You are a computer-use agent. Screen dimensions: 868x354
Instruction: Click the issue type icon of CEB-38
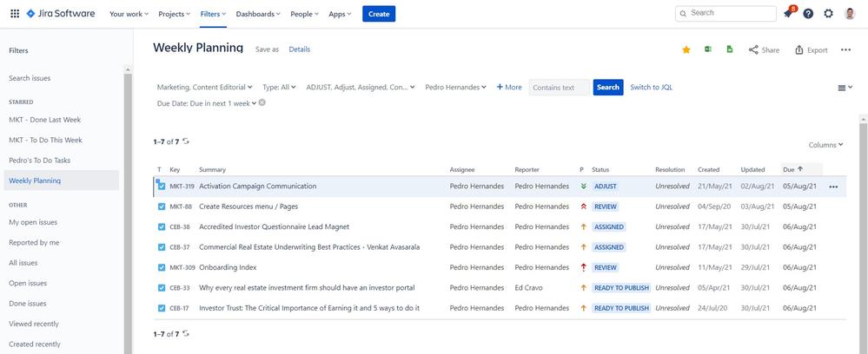pyautogui.click(x=161, y=226)
